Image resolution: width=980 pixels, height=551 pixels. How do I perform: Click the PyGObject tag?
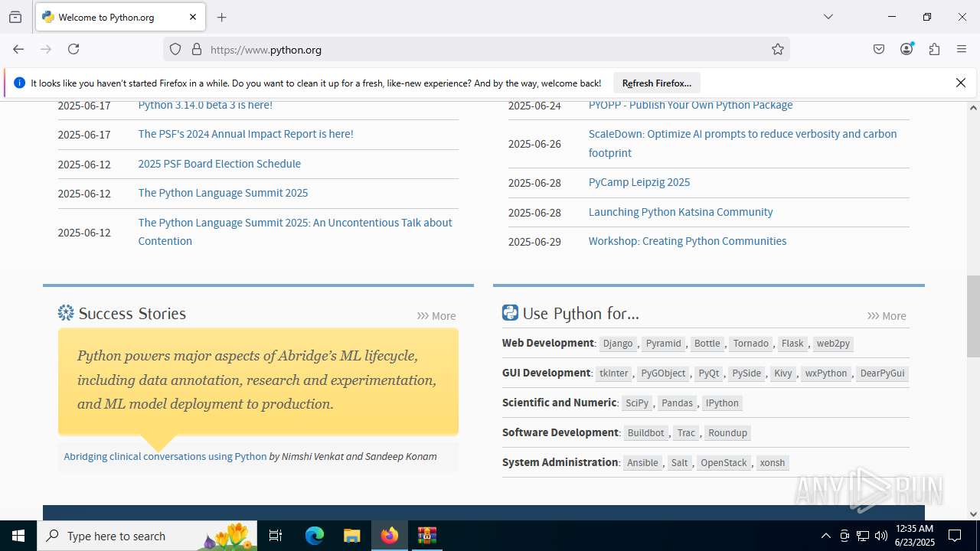(x=664, y=373)
